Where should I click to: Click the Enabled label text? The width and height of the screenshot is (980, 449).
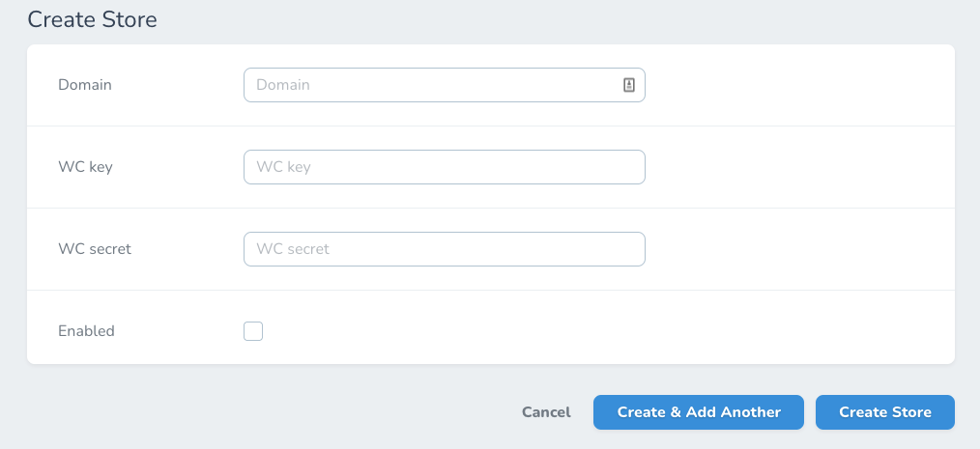point(86,331)
